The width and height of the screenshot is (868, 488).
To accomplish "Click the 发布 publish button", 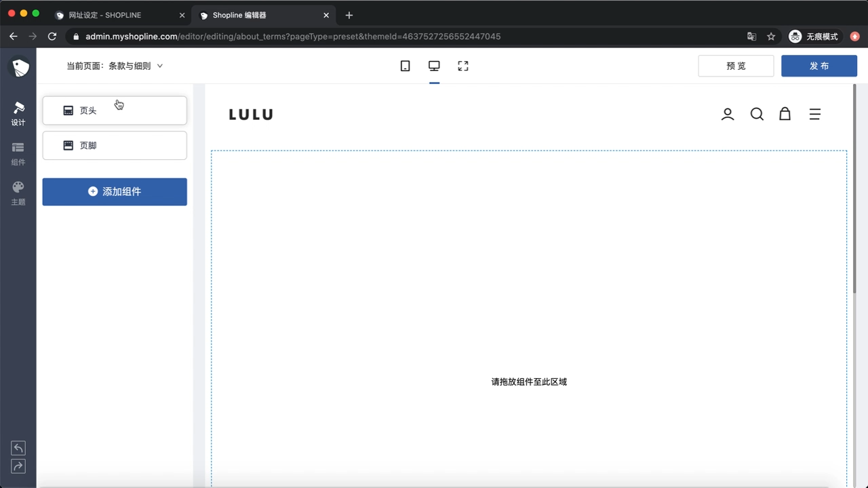I will pyautogui.click(x=819, y=66).
